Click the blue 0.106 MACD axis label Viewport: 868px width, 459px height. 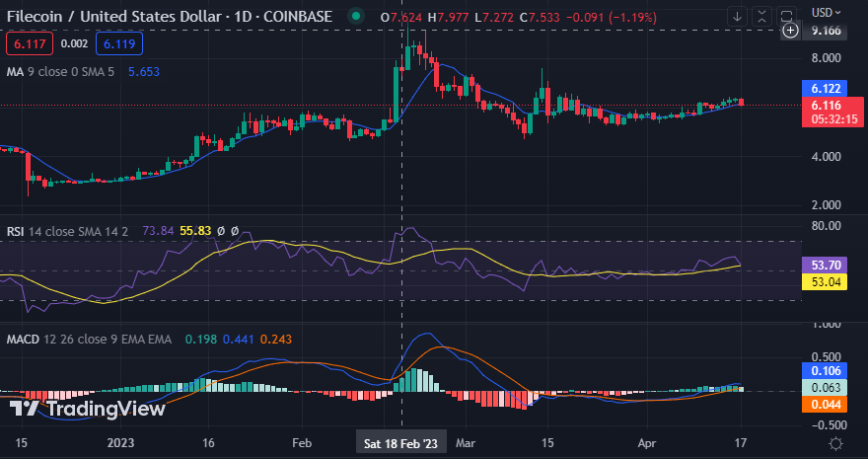tap(826, 370)
